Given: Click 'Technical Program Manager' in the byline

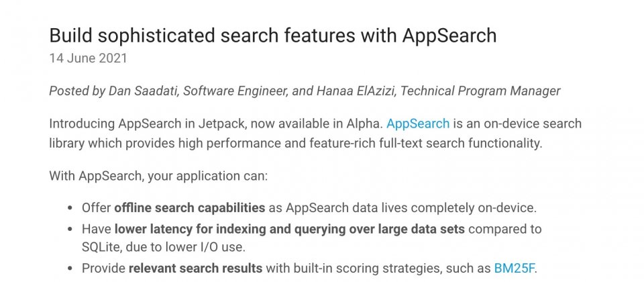Looking at the screenshot, I should click(480, 91).
